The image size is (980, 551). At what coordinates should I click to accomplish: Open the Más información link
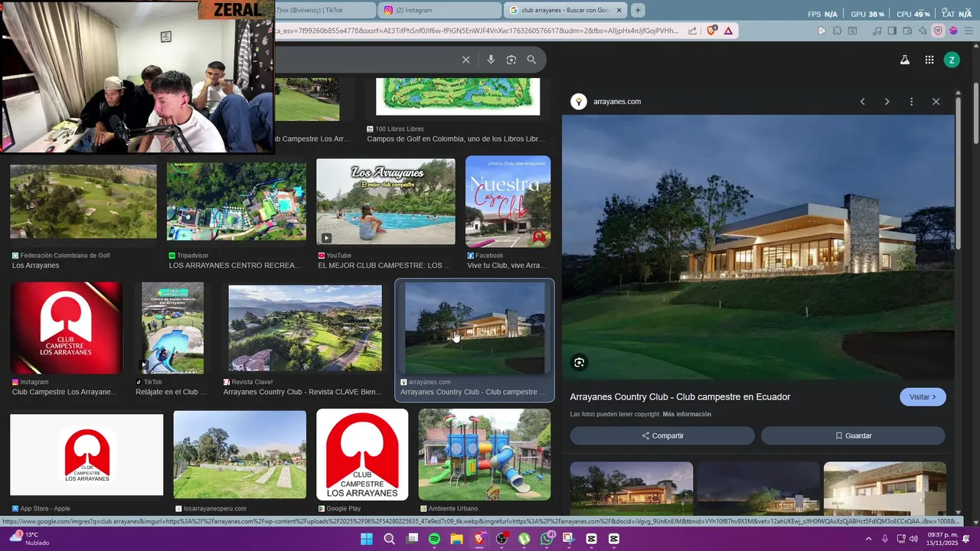(x=687, y=414)
